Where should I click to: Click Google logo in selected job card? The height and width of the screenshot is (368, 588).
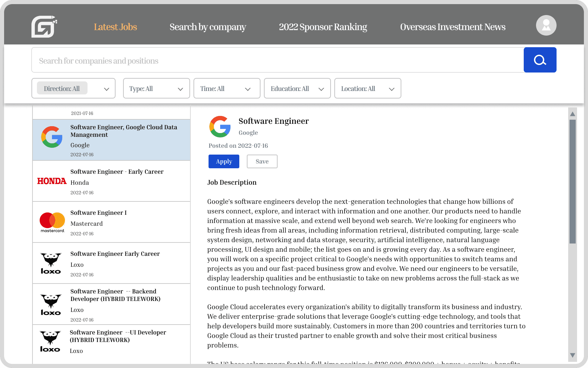(x=52, y=137)
